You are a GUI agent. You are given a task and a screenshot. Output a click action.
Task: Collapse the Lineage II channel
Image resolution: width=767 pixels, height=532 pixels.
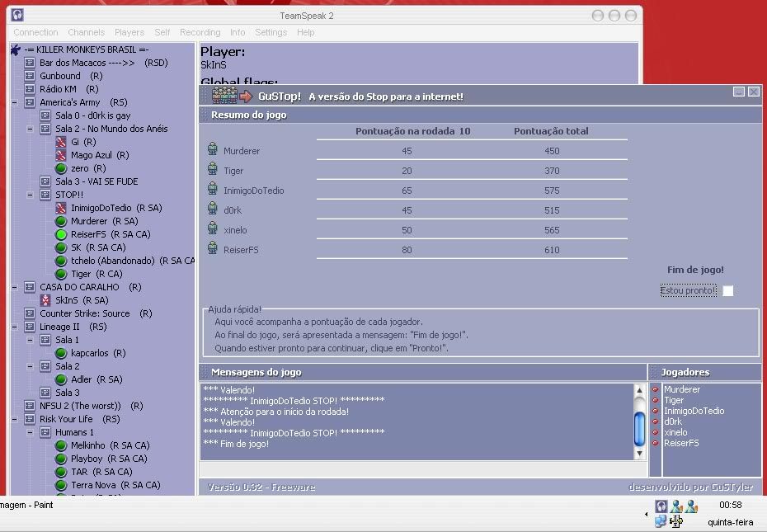point(14,327)
